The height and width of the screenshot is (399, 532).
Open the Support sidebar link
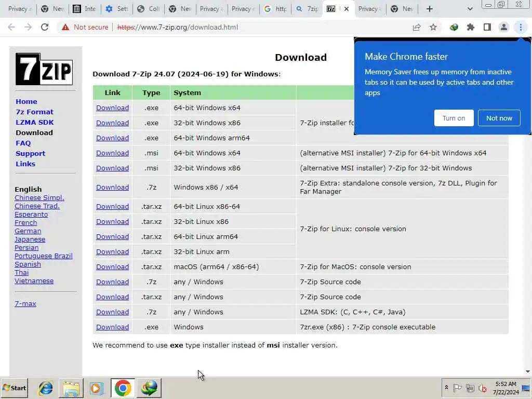click(x=30, y=153)
